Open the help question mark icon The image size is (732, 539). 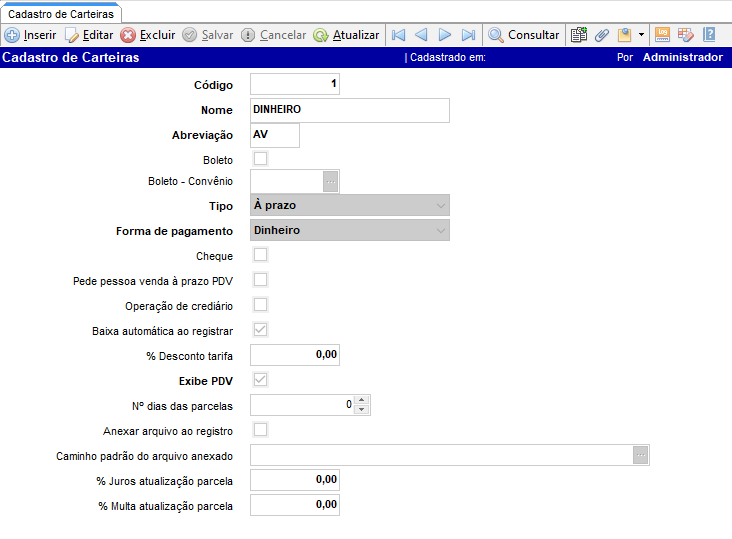709,35
